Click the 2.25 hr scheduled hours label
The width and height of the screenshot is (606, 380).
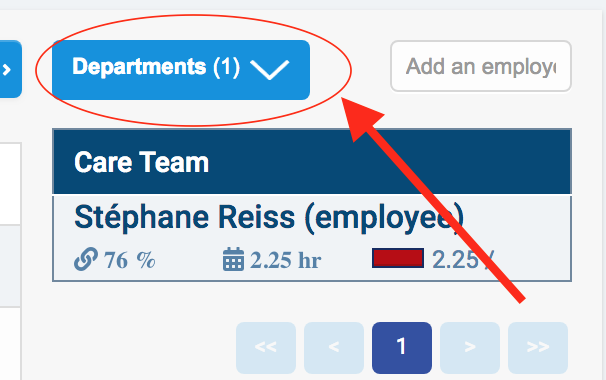point(286,260)
